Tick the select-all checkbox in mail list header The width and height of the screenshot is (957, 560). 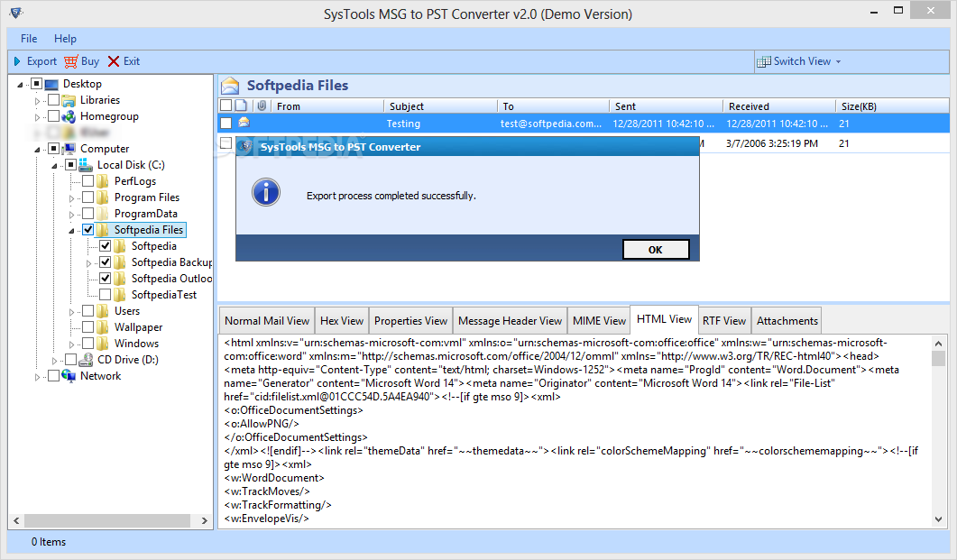(225, 106)
